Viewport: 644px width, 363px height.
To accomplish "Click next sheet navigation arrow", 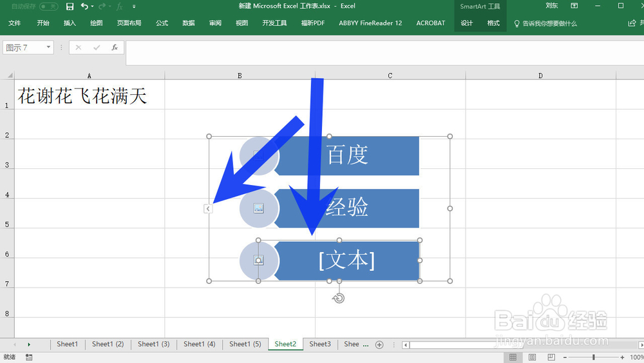I will click(29, 344).
